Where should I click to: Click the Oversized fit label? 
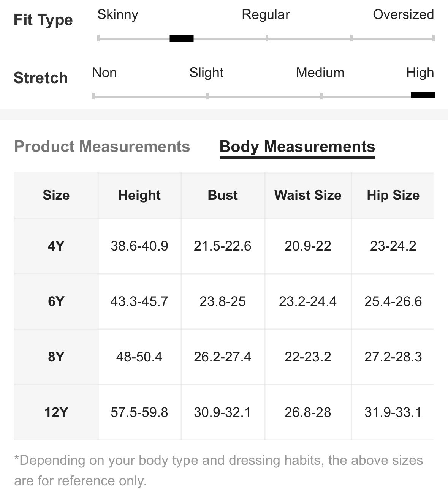click(403, 14)
